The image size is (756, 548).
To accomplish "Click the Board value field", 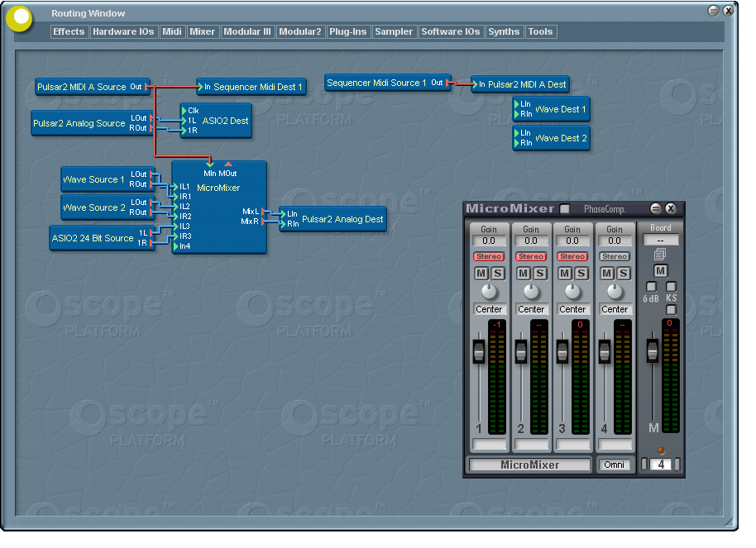I will point(661,240).
